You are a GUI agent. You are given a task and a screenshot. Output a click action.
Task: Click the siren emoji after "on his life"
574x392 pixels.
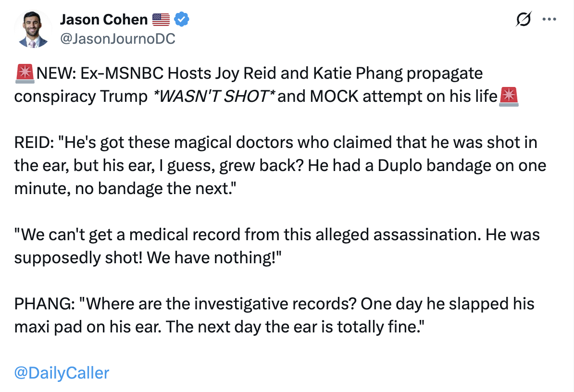pos(509,96)
